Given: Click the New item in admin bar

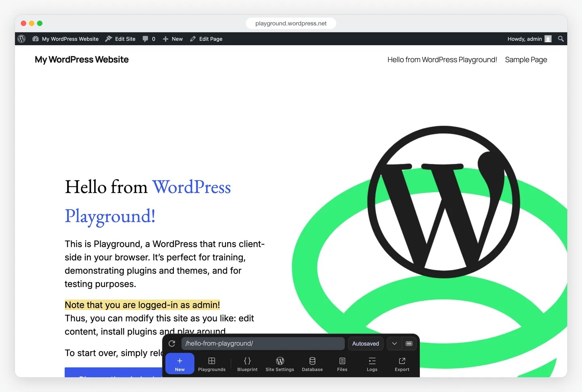Looking at the screenshot, I should click(173, 39).
